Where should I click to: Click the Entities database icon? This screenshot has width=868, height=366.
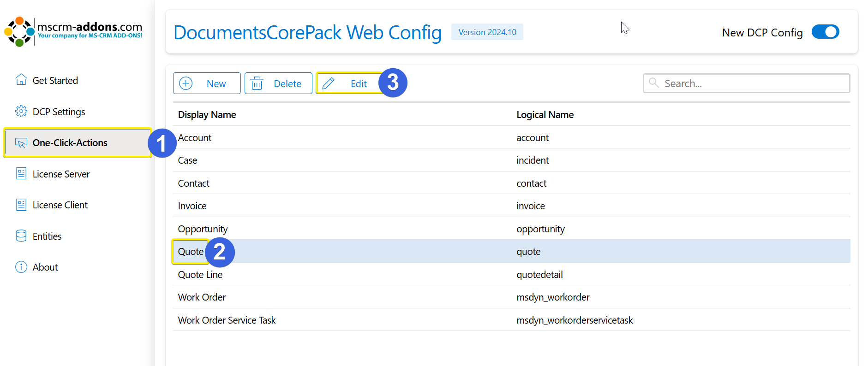click(x=21, y=236)
